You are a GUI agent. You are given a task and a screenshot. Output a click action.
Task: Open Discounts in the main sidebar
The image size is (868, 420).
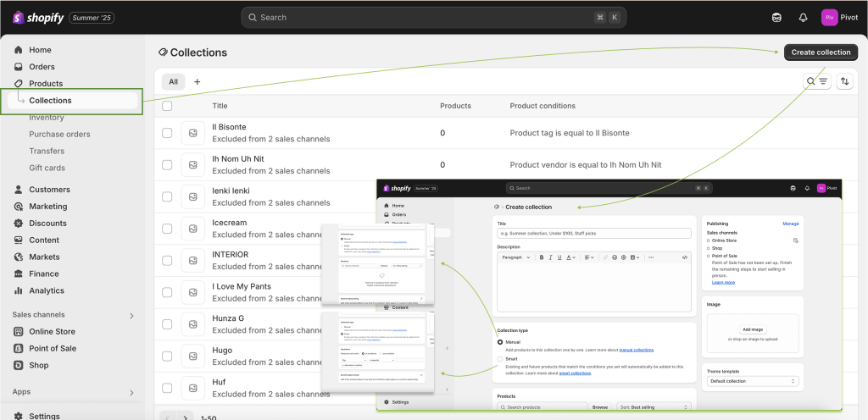pos(47,223)
